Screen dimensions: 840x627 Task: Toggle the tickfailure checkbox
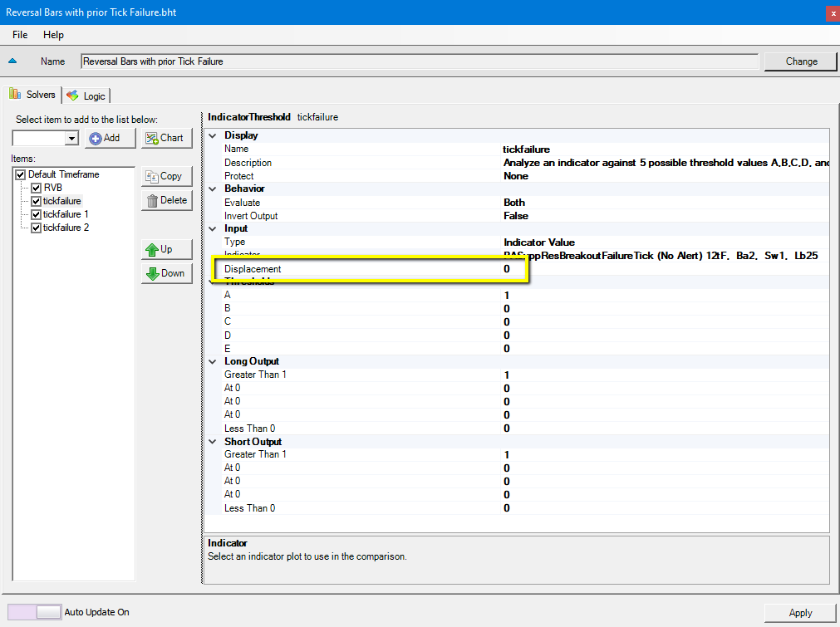tap(36, 201)
